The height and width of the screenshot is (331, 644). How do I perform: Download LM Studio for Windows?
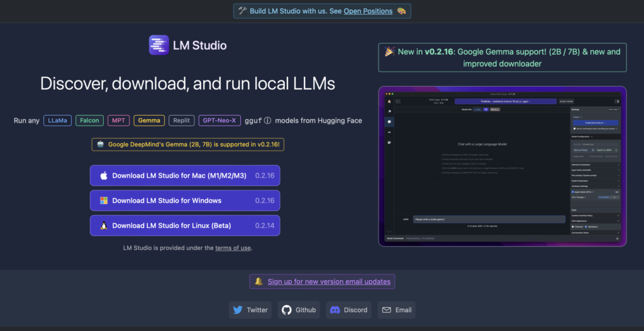tap(185, 200)
